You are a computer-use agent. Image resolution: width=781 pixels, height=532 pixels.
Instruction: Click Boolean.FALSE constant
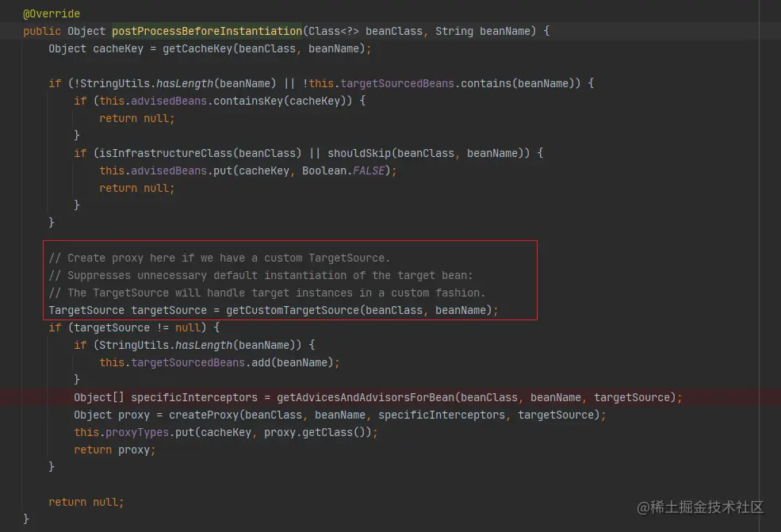tap(343, 170)
